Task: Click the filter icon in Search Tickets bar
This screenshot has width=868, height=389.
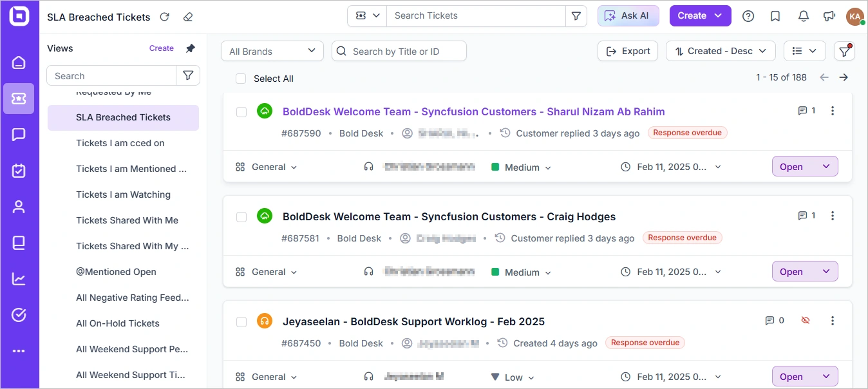Action: pos(576,16)
